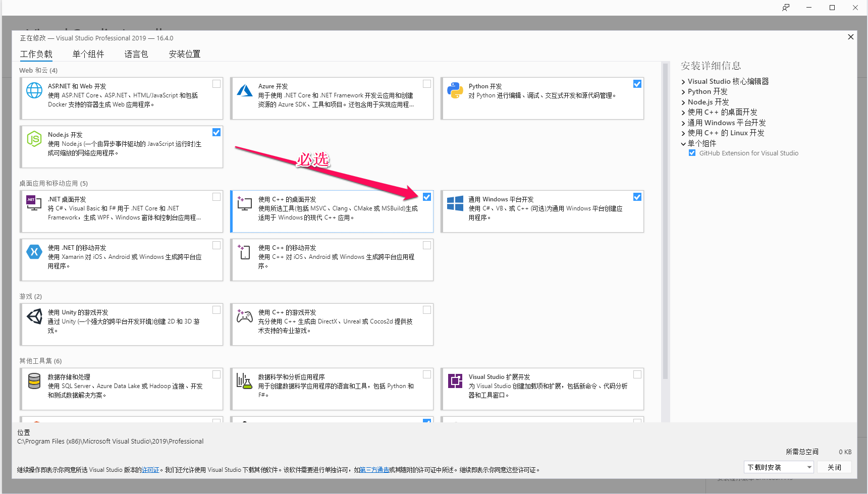Enable the ASP.NET 和 Web 开发 workload checkbox

(x=216, y=84)
